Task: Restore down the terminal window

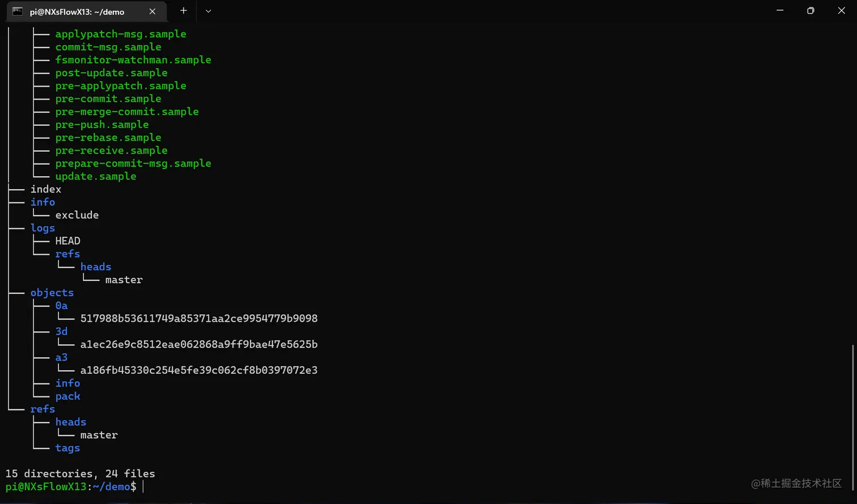Action: point(811,11)
